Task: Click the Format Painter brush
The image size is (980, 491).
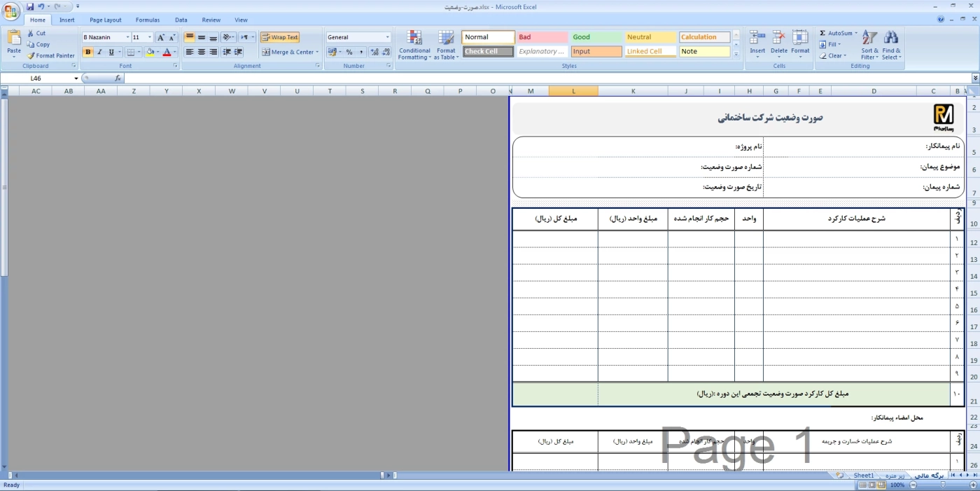Action: [50, 55]
